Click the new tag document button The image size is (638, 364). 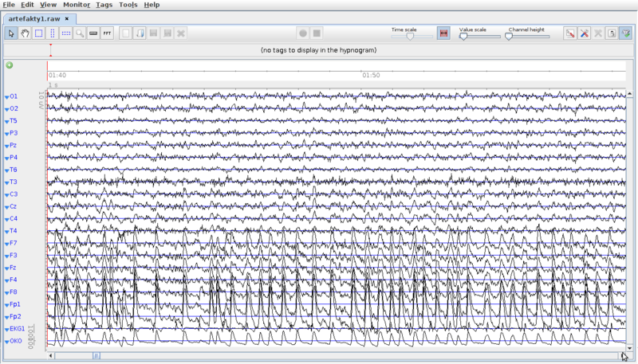coord(126,33)
